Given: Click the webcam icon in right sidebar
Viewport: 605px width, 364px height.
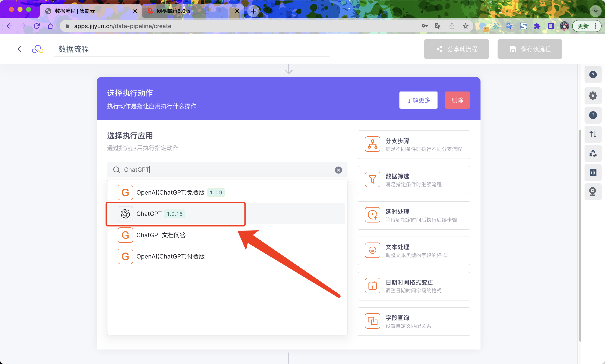Looking at the screenshot, I should tap(593, 192).
